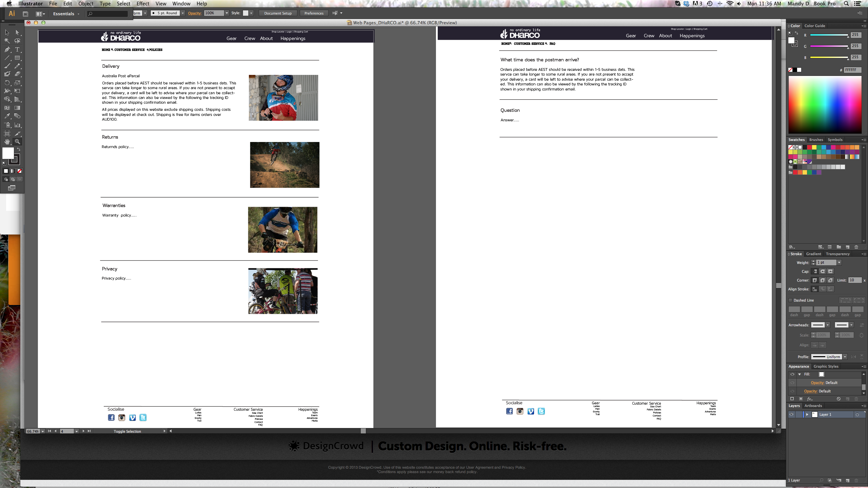The image size is (868, 488).
Task: Select the Paintbrush tool
Action: [x=7, y=66]
